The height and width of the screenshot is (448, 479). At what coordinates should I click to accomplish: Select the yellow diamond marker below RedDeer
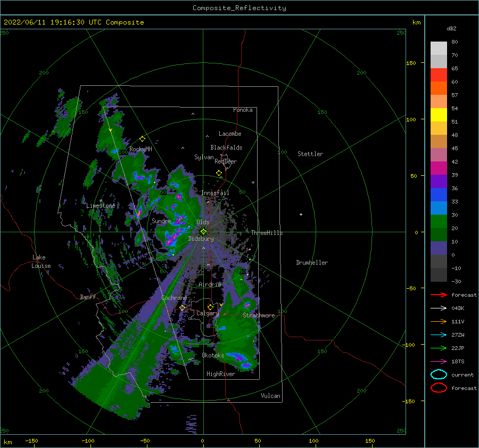click(219, 173)
